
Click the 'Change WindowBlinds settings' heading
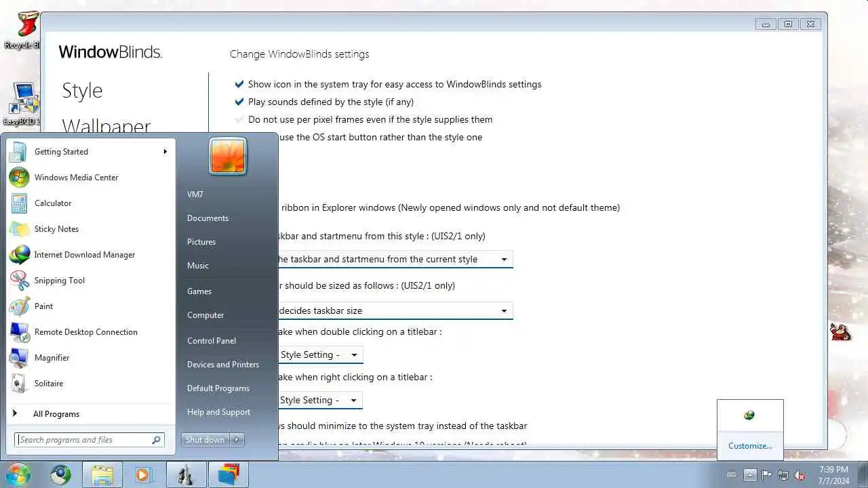[300, 54]
